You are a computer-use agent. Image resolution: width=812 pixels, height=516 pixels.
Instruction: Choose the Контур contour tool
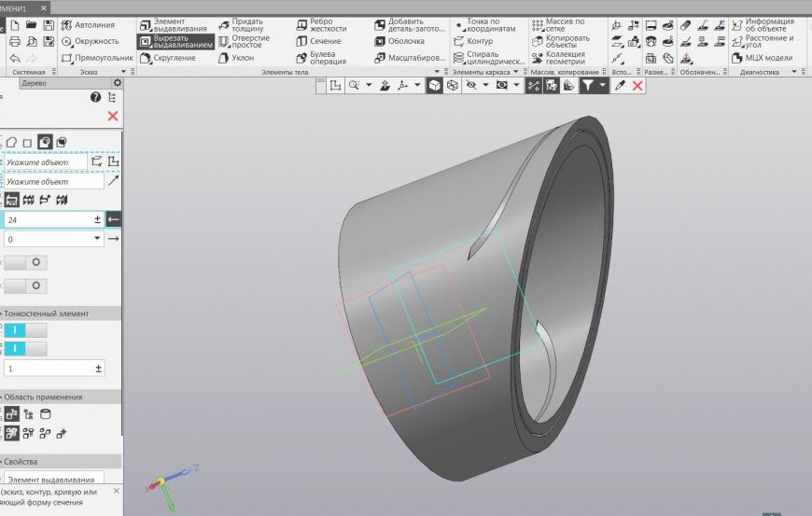tap(473, 41)
